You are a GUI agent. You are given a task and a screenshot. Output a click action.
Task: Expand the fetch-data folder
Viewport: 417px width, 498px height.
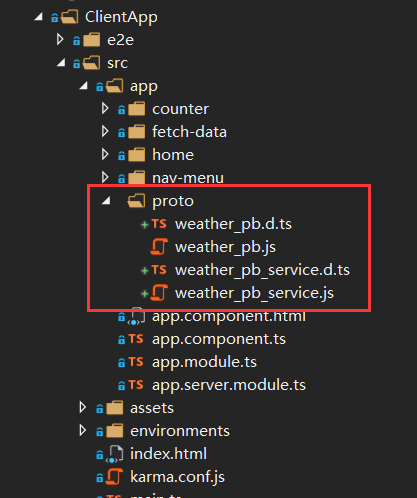[x=105, y=131]
